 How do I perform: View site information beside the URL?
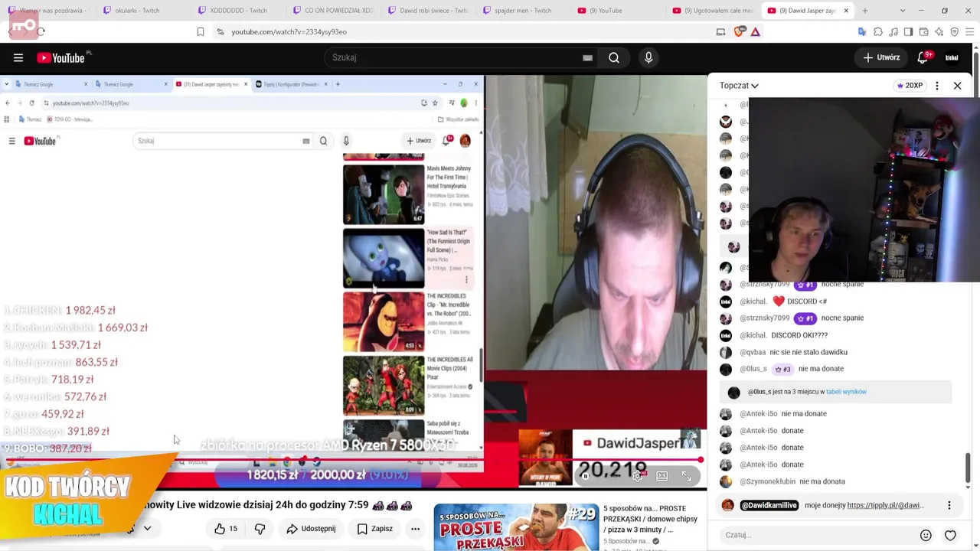coord(220,31)
